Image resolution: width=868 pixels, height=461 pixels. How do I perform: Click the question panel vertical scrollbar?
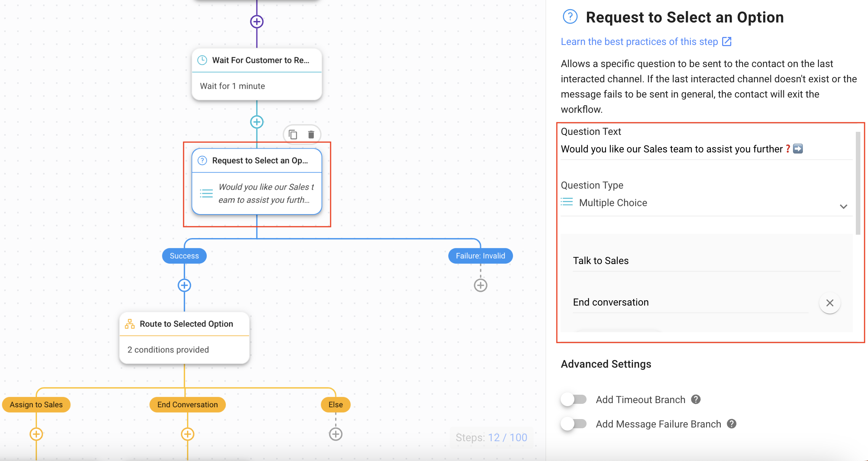coord(858,183)
